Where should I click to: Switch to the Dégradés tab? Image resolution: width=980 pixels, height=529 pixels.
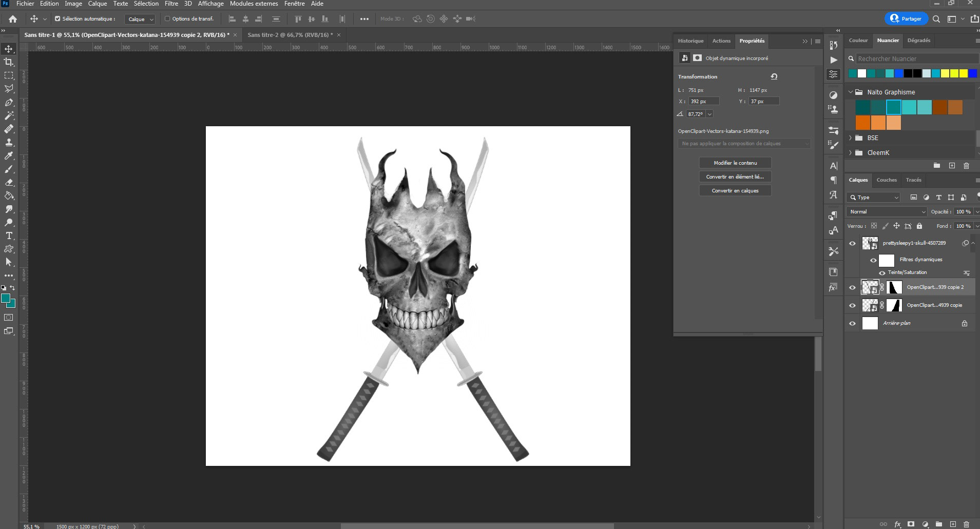[x=918, y=40]
